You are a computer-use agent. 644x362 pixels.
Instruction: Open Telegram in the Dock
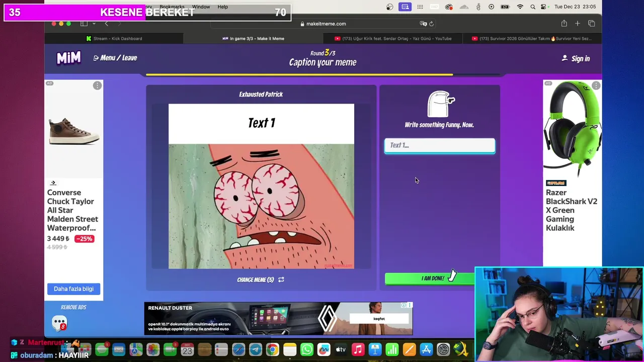(256, 349)
